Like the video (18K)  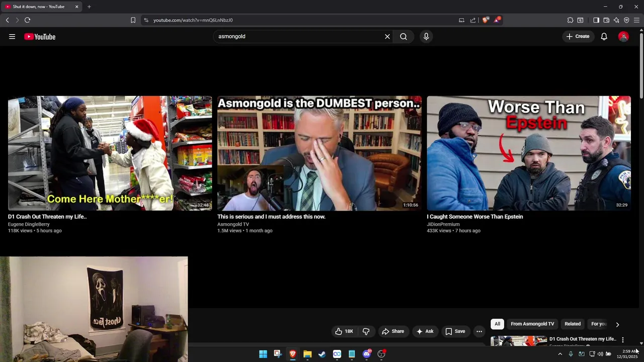click(x=344, y=331)
